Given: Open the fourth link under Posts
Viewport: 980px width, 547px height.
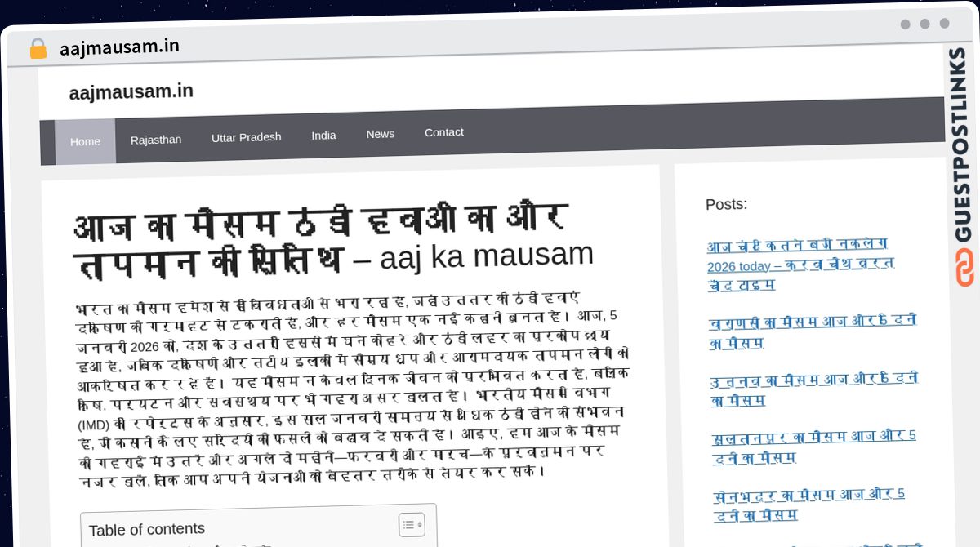Looking at the screenshot, I should [x=814, y=446].
